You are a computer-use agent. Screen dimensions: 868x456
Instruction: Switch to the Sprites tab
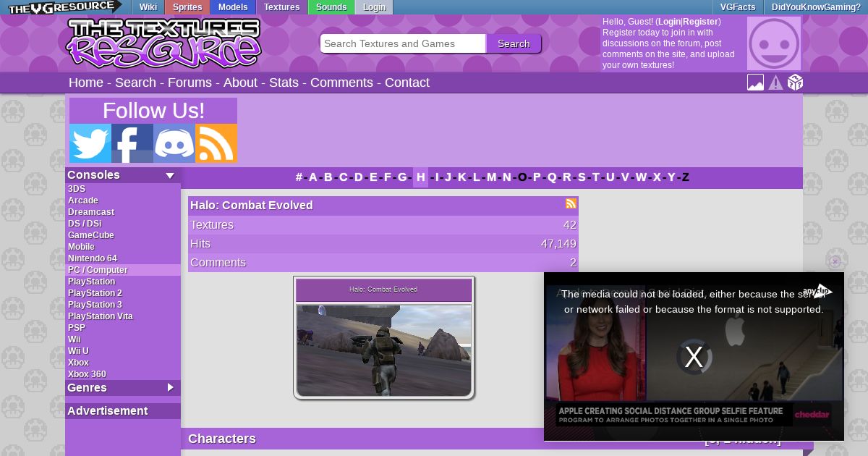pos(187,7)
